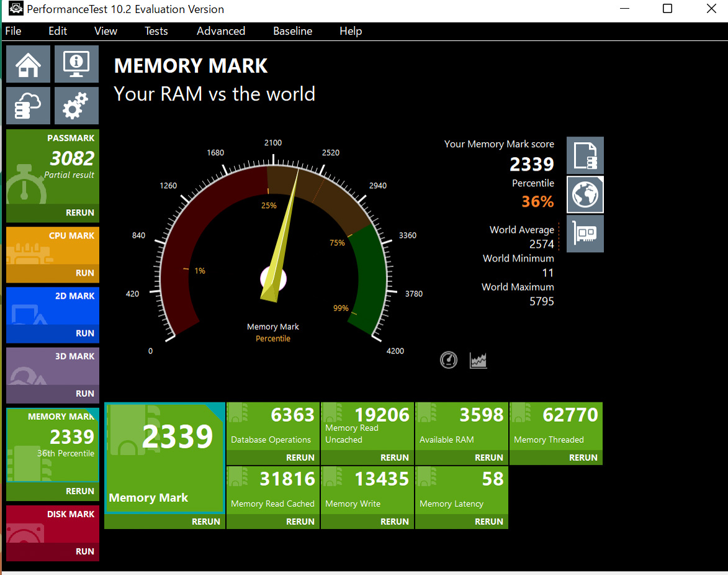Viewport: 728px width, 575px height.
Task: Switch to the gauge dial view icon
Action: pos(449,360)
